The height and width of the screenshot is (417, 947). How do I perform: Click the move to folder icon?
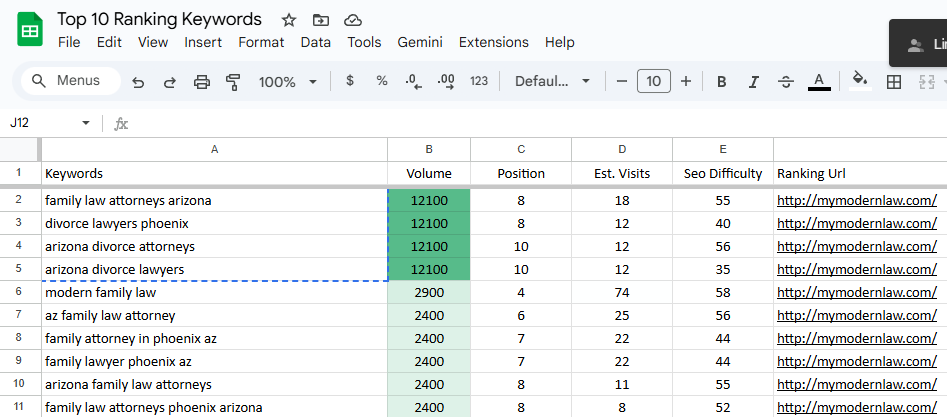321,20
